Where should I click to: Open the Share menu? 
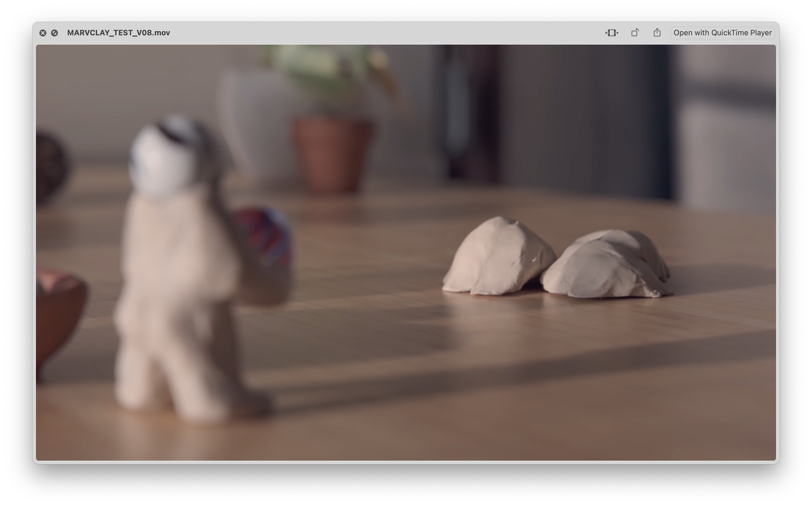pyautogui.click(x=657, y=33)
